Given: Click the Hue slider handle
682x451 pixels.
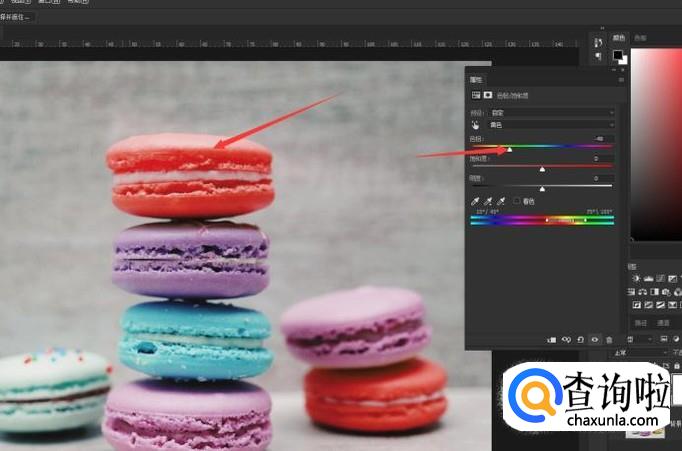Looking at the screenshot, I should click(508, 148).
